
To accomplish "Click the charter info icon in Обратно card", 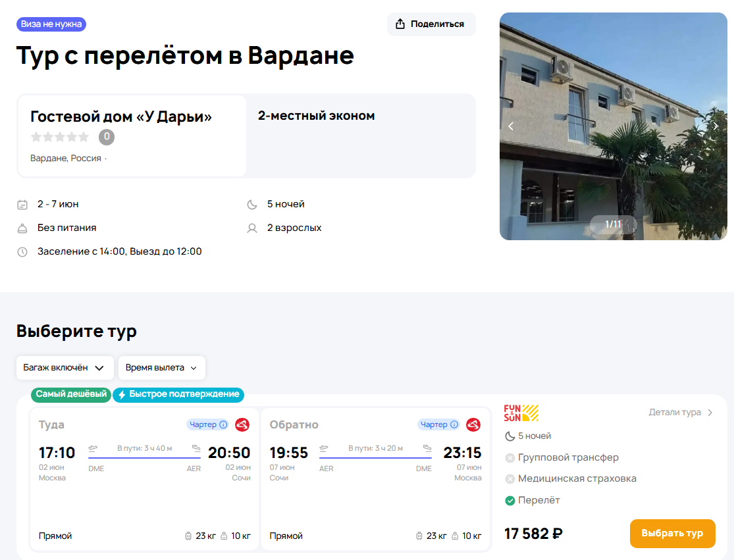I will (x=454, y=424).
